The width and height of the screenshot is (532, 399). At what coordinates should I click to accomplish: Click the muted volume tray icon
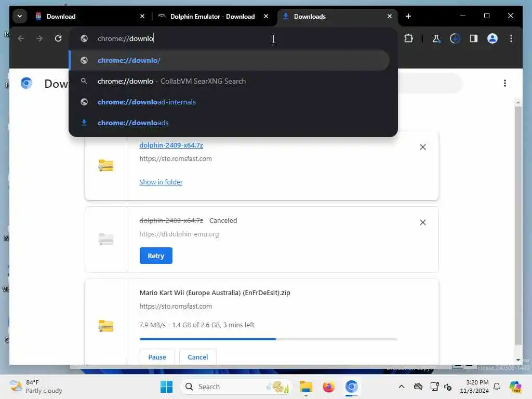coord(448,387)
